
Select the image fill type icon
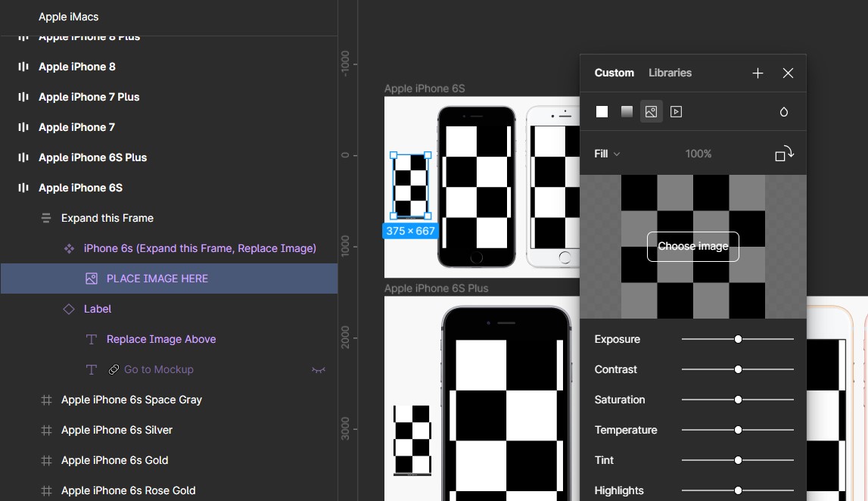coord(651,112)
